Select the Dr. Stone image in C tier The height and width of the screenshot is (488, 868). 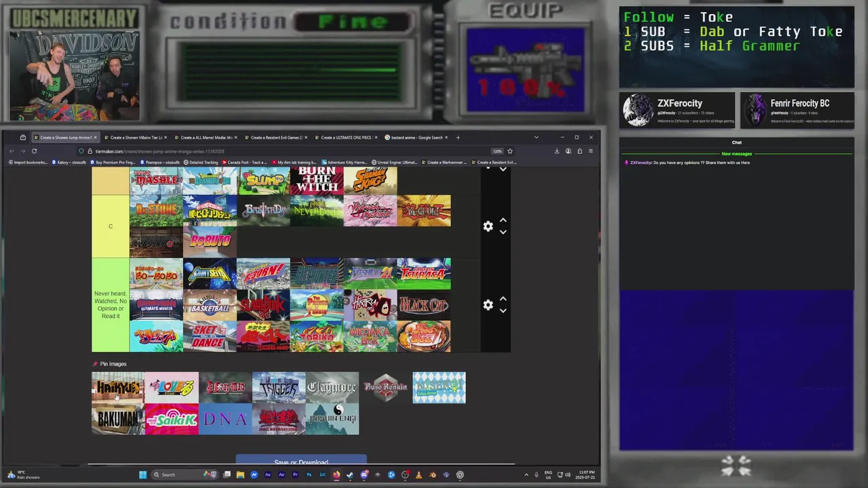(x=156, y=210)
